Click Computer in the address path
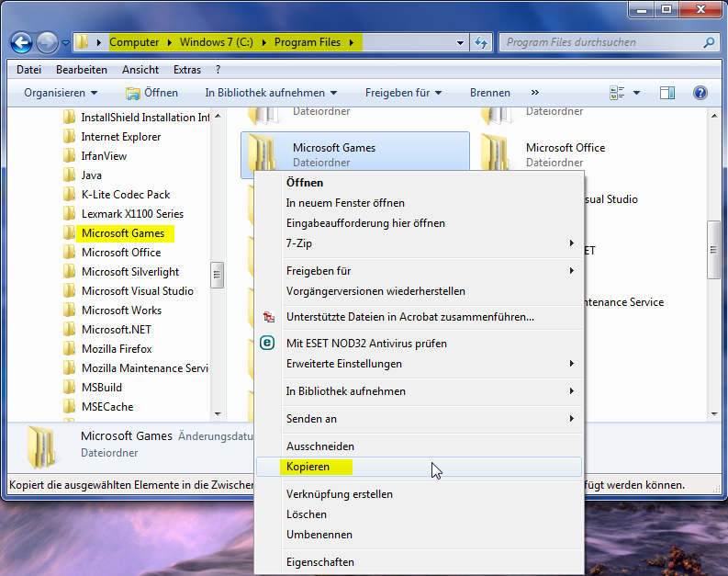Image resolution: width=728 pixels, height=576 pixels. 134,42
